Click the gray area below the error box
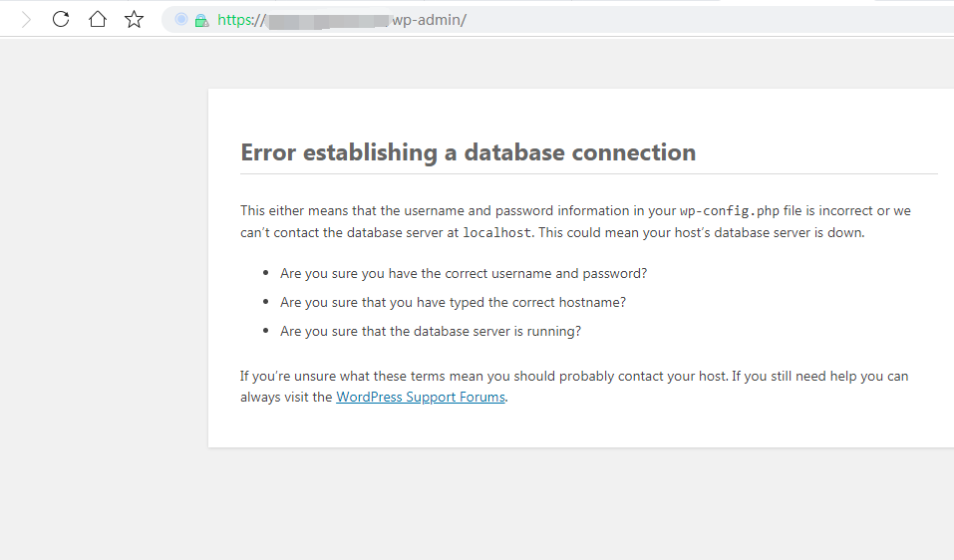Image resolution: width=954 pixels, height=560 pixels. tap(578, 503)
